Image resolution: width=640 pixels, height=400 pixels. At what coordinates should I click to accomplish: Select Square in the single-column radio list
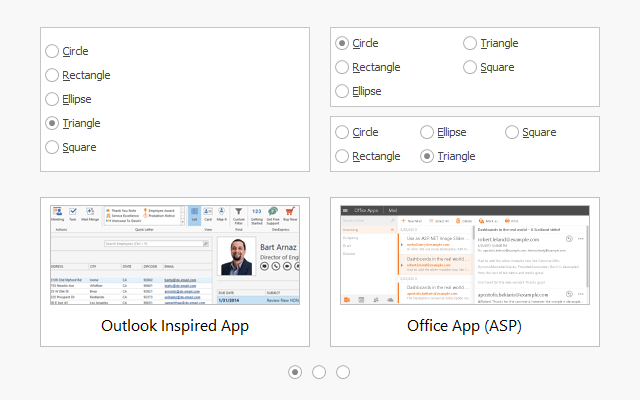tap(53, 147)
